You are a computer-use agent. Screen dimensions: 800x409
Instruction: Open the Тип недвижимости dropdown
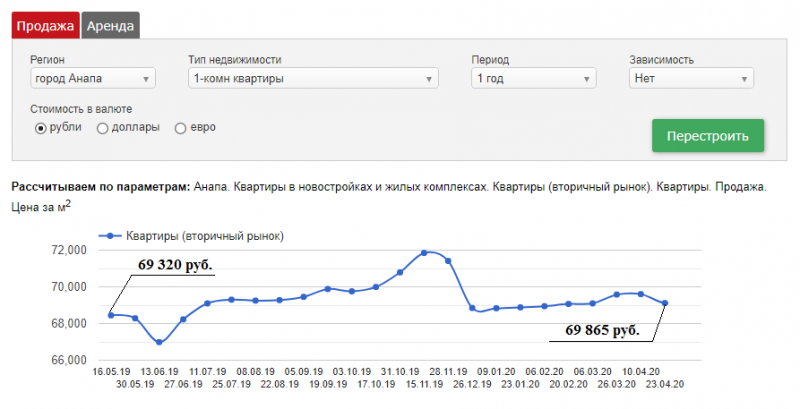coord(313,79)
